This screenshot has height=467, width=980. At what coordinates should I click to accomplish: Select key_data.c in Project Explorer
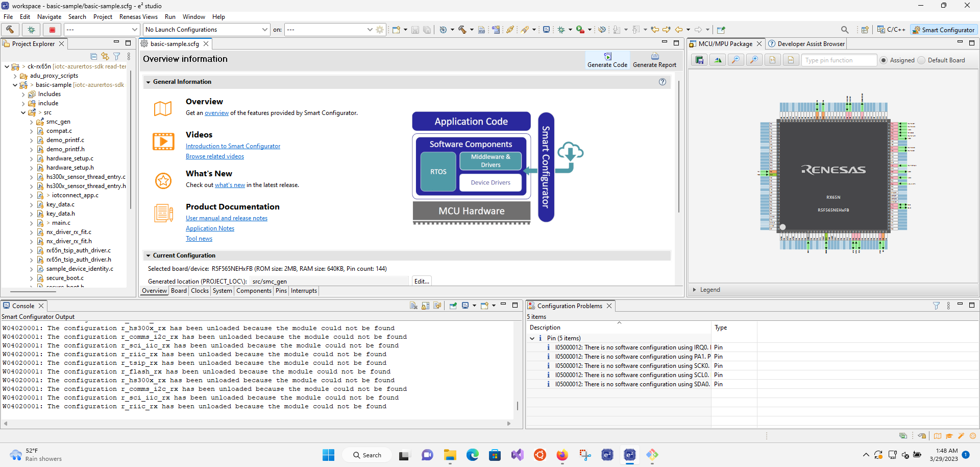(60, 204)
